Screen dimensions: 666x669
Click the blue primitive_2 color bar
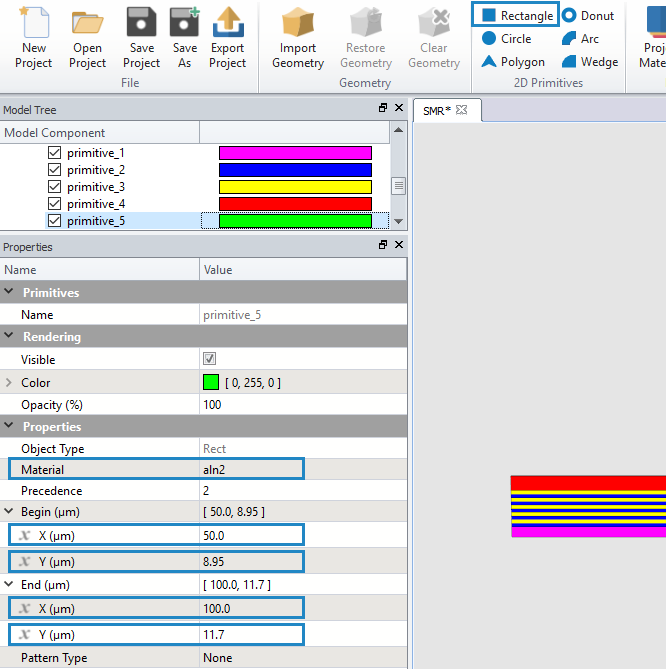295,170
